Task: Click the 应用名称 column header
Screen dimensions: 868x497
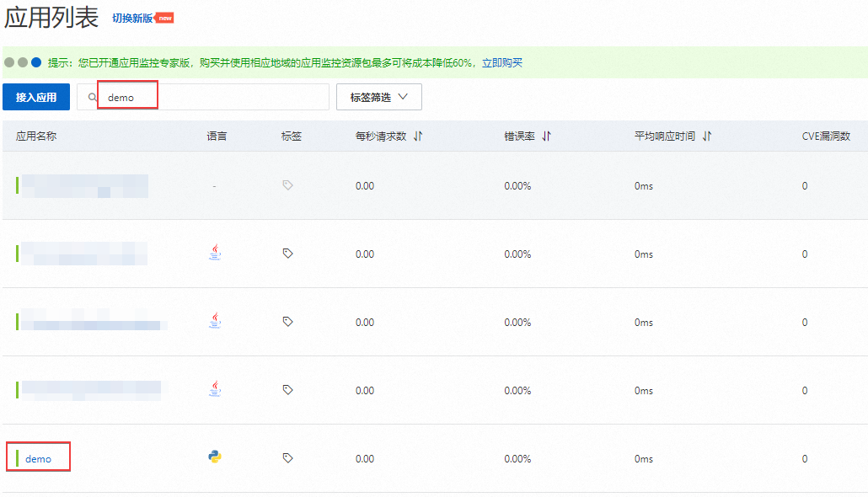Action: point(36,136)
